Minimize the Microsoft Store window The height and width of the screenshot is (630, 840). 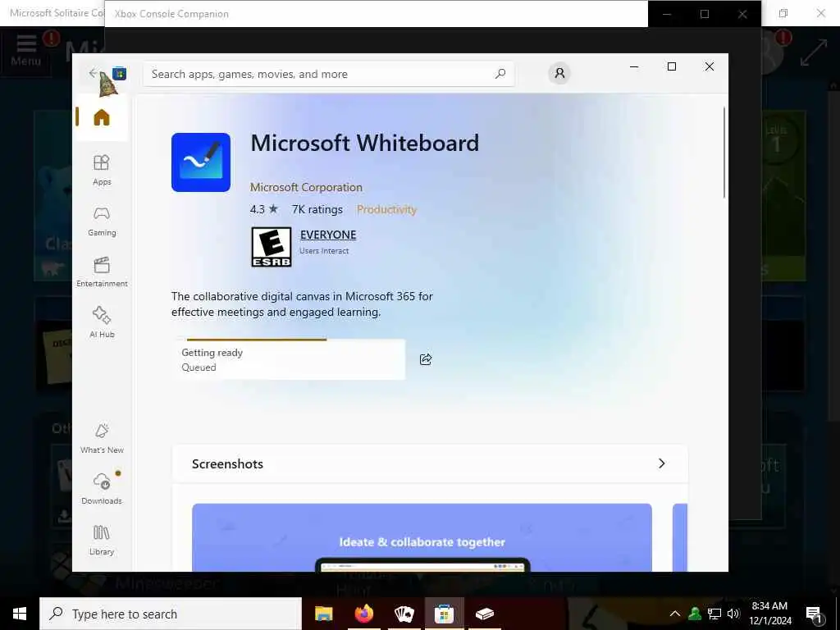(634, 66)
